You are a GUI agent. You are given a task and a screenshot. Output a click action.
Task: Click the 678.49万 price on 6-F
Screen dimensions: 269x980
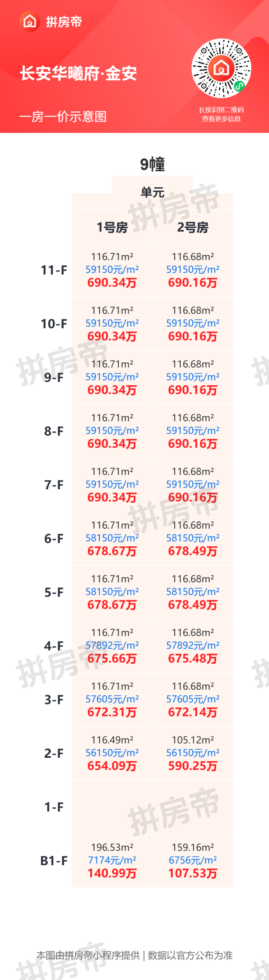193,551
